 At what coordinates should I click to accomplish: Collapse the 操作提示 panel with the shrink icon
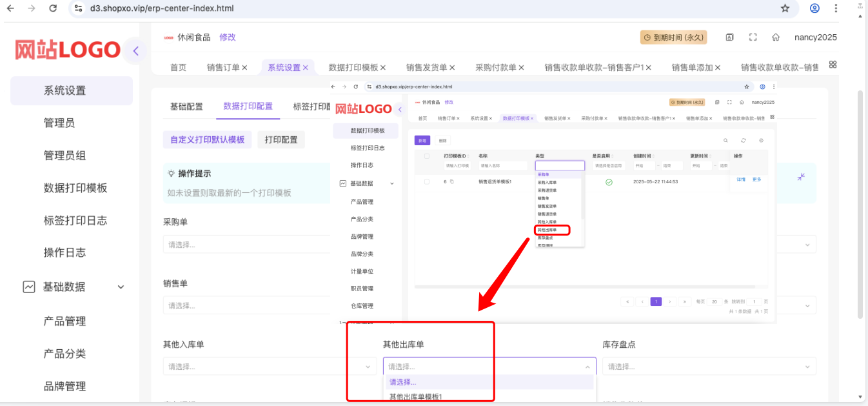(x=801, y=176)
